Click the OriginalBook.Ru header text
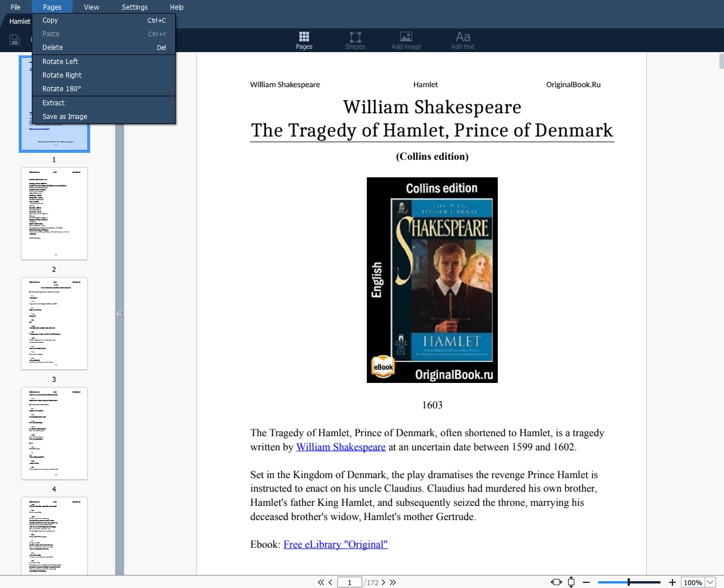 [573, 84]
